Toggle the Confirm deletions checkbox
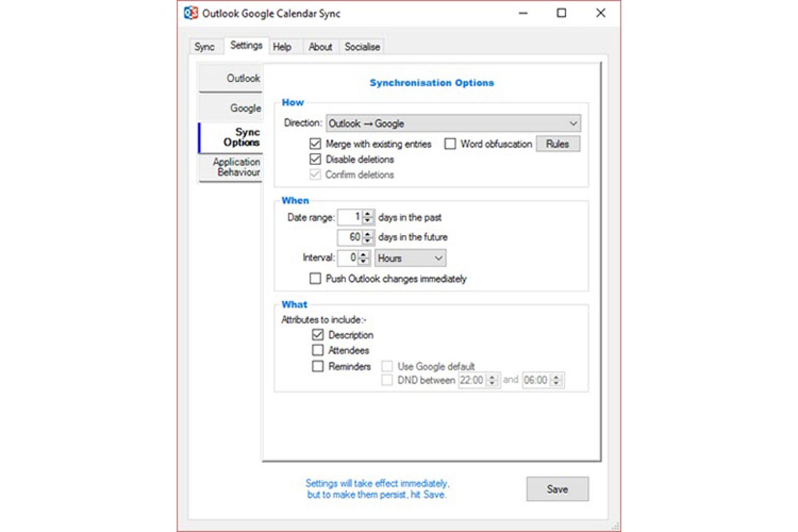This screenshot has height=532, width=798. tap(315, 175)
